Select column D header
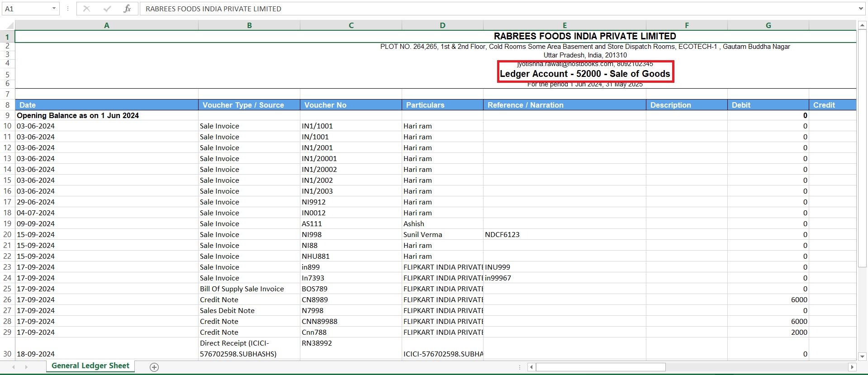 pos(442,25)
